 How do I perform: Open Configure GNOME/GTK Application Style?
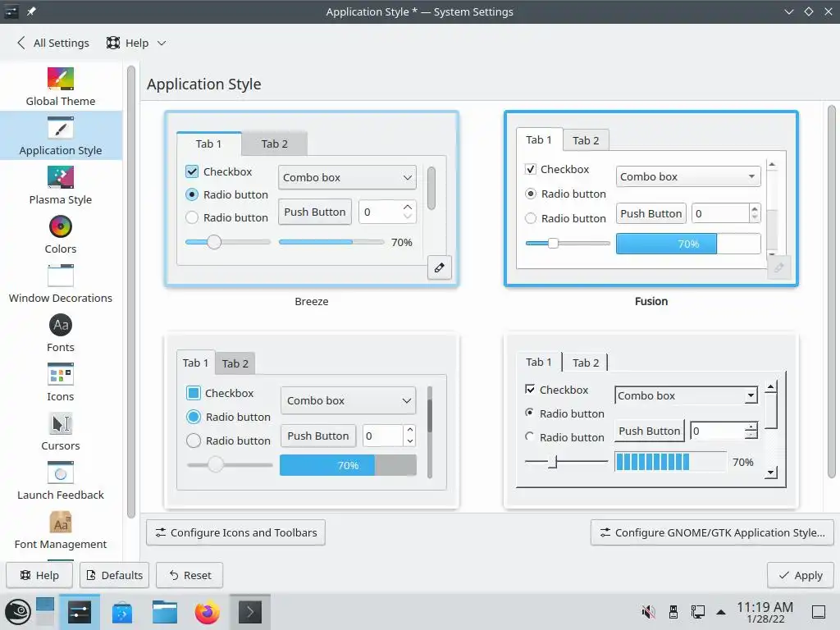tap(712, 532)
